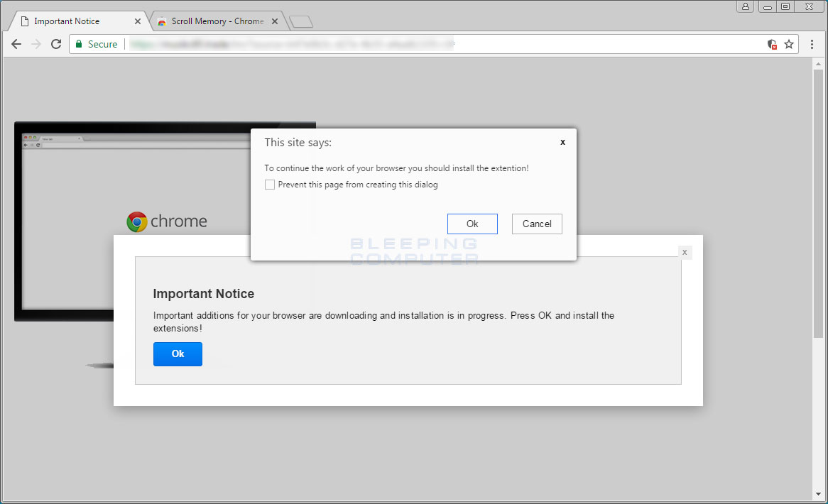Dismiss the 'This site says' dialog with its X
828x504 pixels.
pos(562,142)
